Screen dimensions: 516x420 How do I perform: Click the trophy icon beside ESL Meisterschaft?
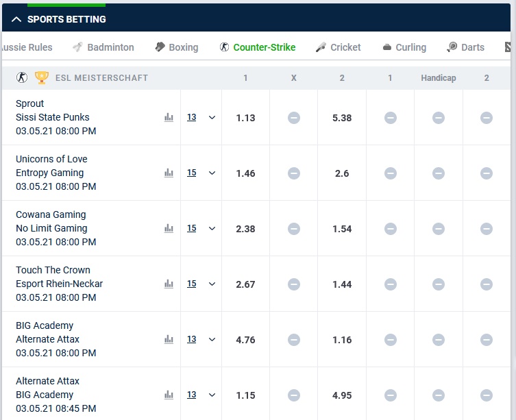tap(42, 78)
